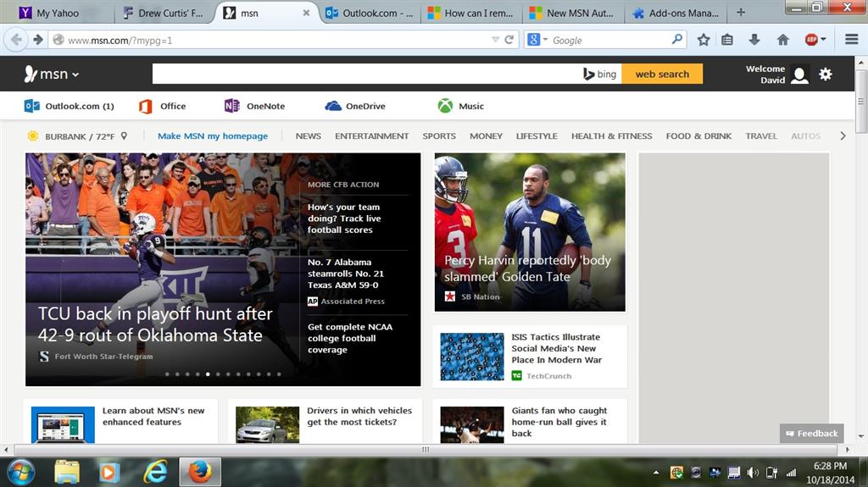The width and height of the screenshot is (868, 487).
Task: Open No. 7 Alabama steamrolls Texas A&M story
Action: click(x=346, y=274)
